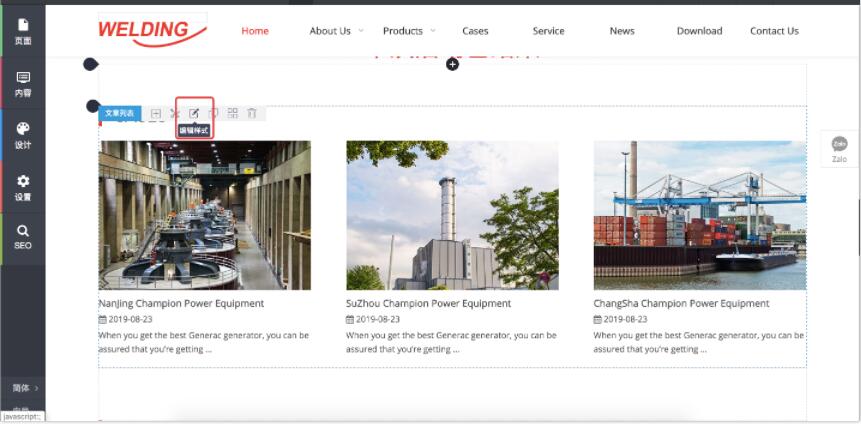Expand the About Us dropdown menu
861x424 pixels.
coord(336,31)
